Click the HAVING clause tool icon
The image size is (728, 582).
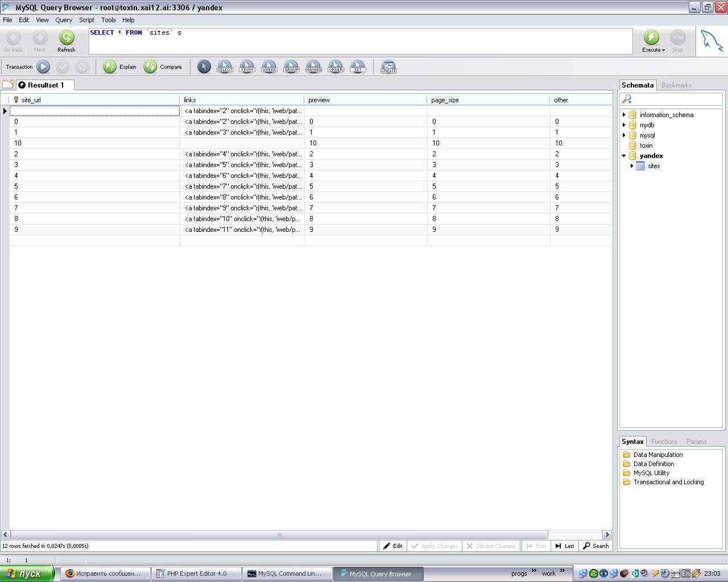point(313,67)
